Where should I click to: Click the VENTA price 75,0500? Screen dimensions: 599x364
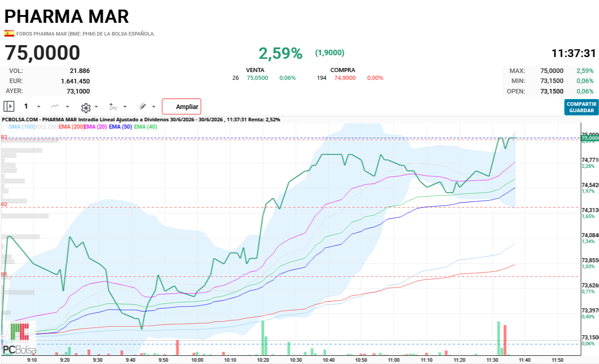(x=258, y=78)
